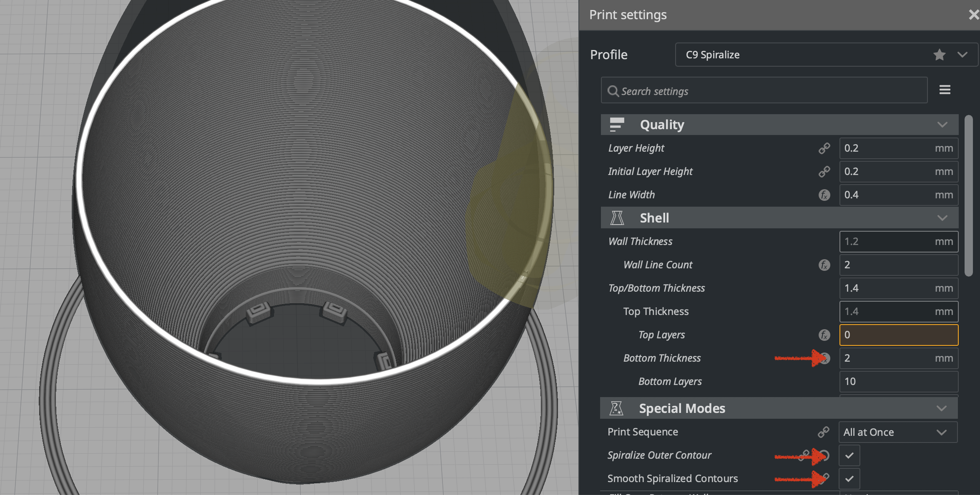This screenshot has height=495, width=980.
Task: Click the link icon beside Print Sequence
Action: [x=824, y=432]
